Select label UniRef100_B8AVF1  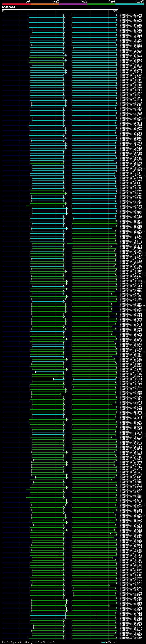(131, 151)
